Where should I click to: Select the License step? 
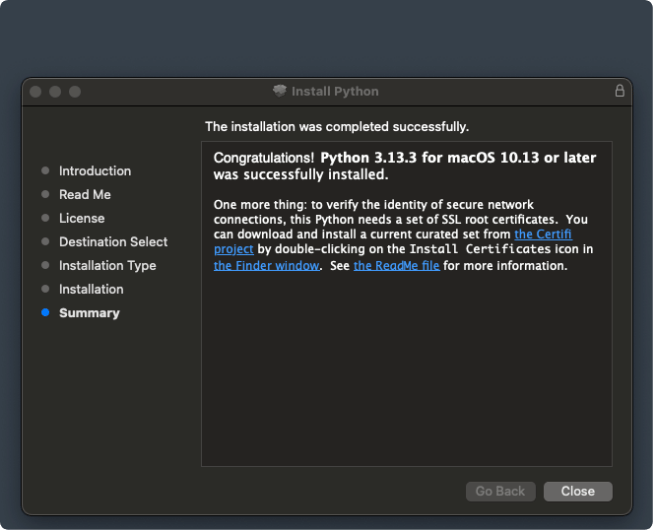coord(82,218)
